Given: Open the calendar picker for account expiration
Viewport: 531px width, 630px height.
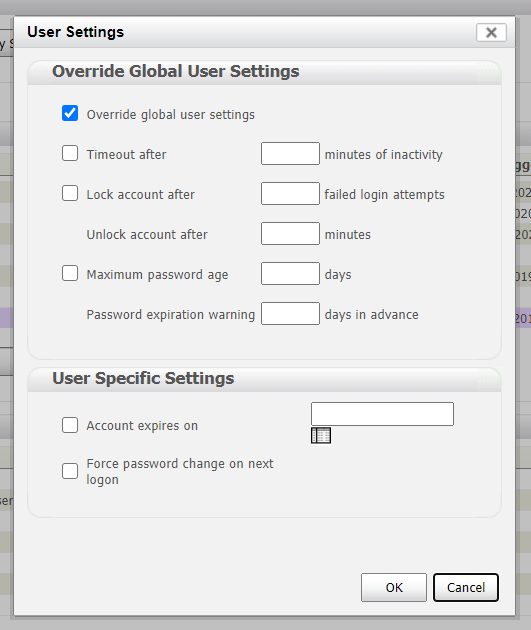Looking at the screenshot, I should point(321,436).
